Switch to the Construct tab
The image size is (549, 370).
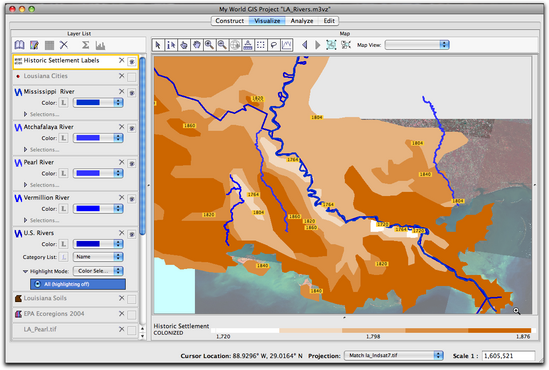click(x=230, y=21)
